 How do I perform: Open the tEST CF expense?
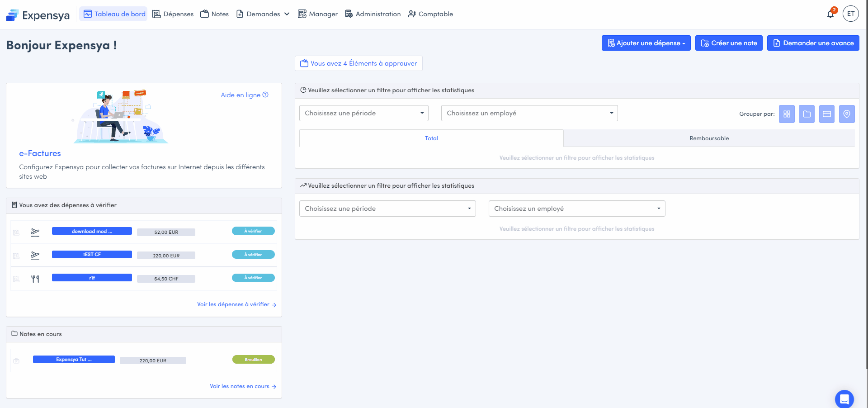[x=92, y=255]
